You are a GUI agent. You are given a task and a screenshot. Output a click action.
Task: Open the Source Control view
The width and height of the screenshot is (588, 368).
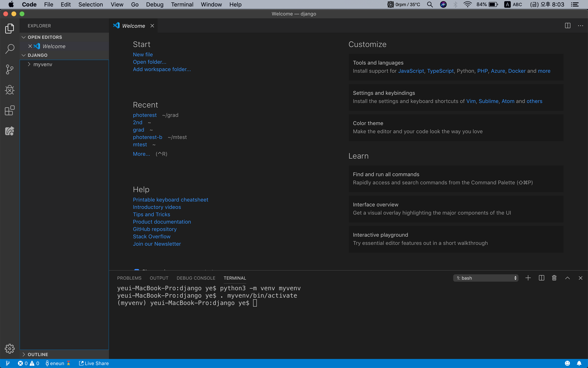click(x=10, y=69)
